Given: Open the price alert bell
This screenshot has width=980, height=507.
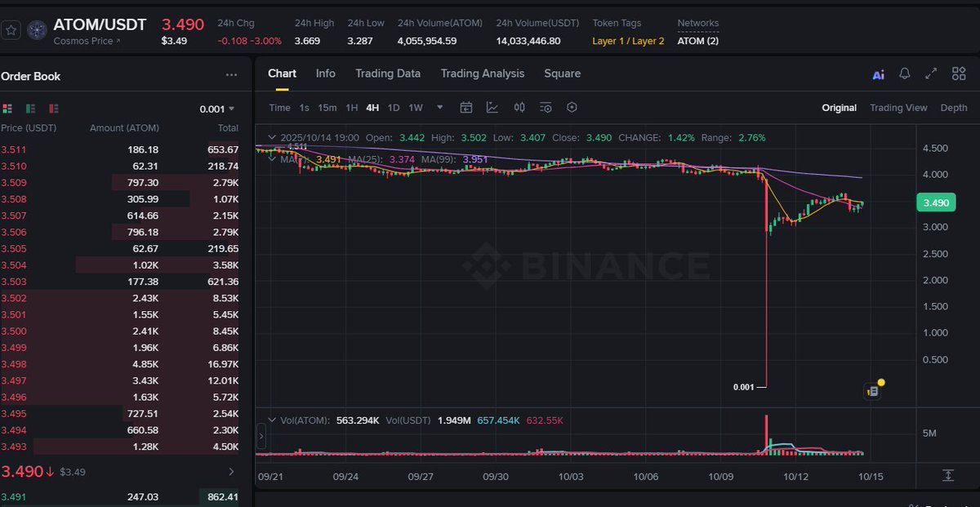Looking at the screenshot, I should pos(905,73).
